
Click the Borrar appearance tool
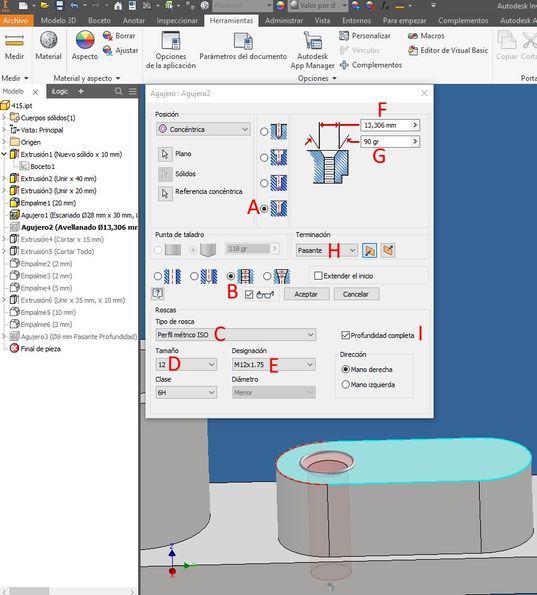pyautogui.click(x=119, y=36)
